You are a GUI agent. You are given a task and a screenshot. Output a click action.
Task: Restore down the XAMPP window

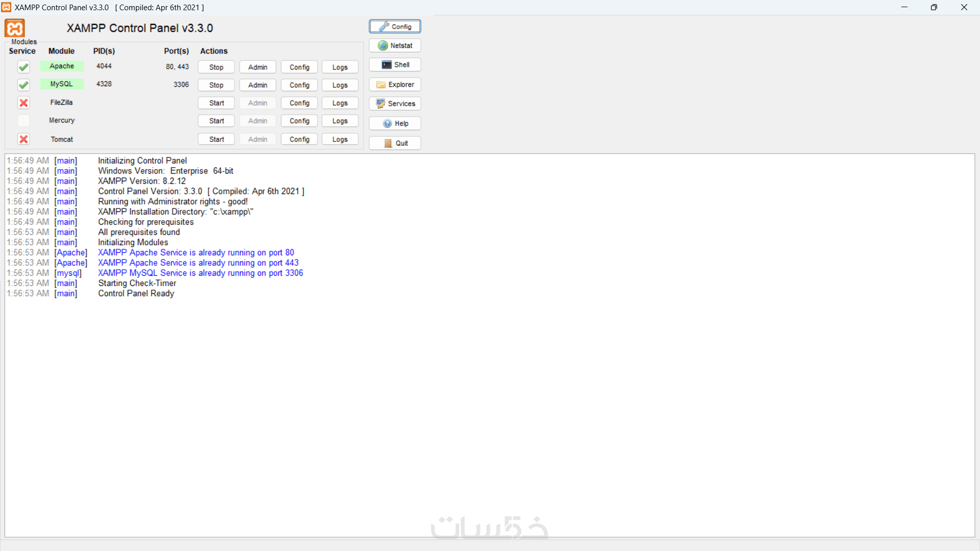[934, 7]
